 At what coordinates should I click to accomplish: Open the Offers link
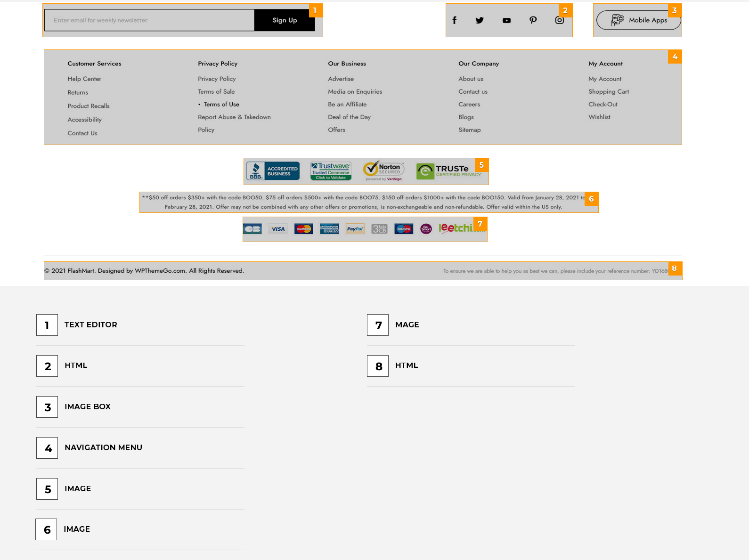click(x=337, y=130)
